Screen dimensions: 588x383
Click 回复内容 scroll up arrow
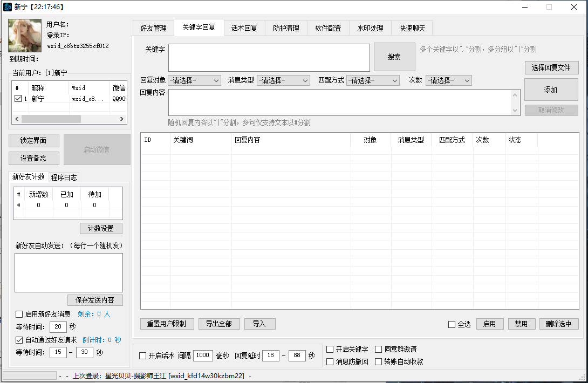pos(515,95)
